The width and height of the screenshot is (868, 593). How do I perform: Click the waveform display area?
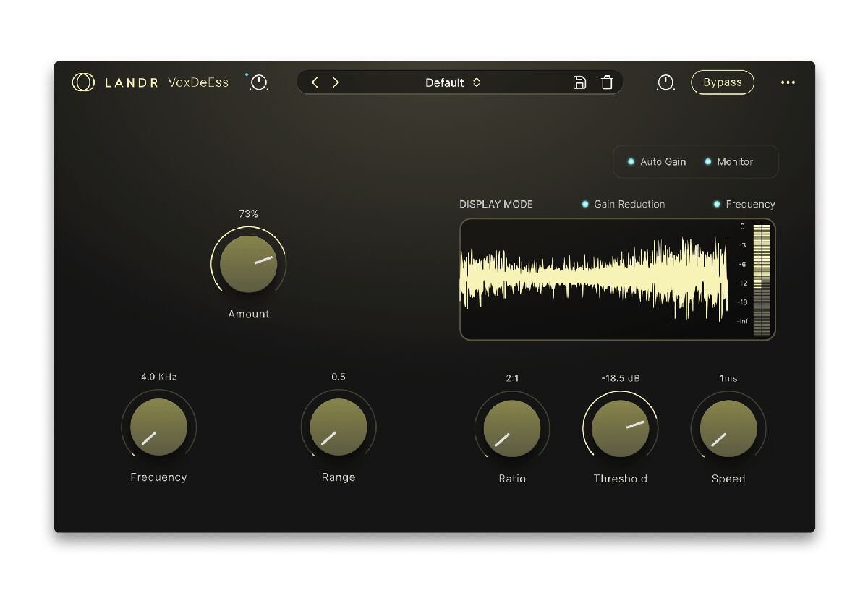click(x=595, y=280)
